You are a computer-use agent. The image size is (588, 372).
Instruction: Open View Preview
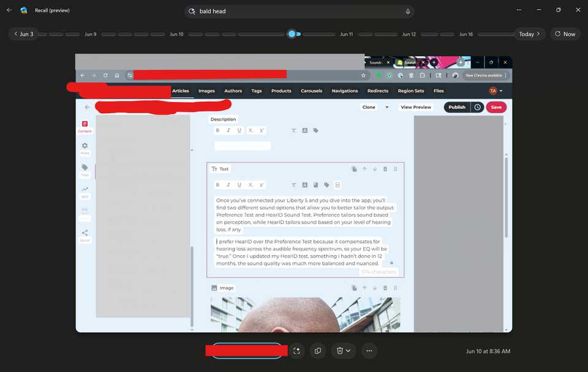[416, 106]
